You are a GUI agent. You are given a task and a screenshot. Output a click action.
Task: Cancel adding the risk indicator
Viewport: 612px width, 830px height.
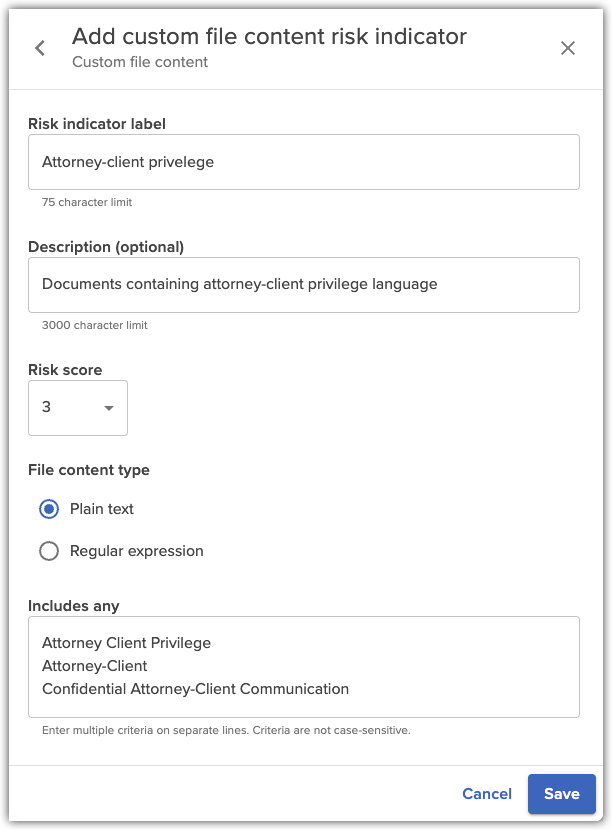(x=487, y=793)
